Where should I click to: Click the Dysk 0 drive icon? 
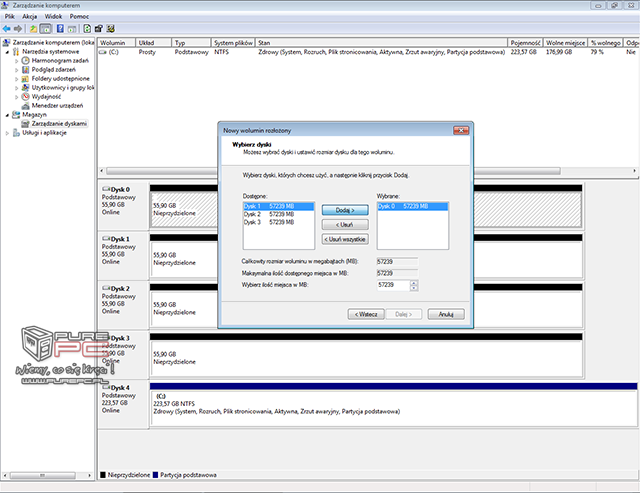coord(106,189)
